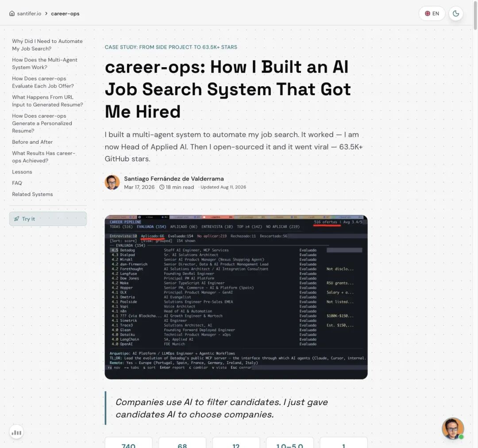
Task: Open the Related Systems section link
Action: [32, 194]
